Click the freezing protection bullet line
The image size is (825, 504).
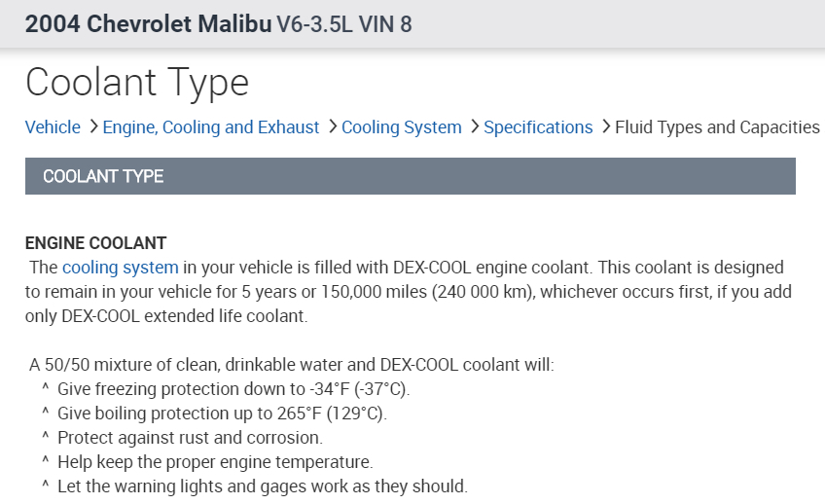pos(233,389)
